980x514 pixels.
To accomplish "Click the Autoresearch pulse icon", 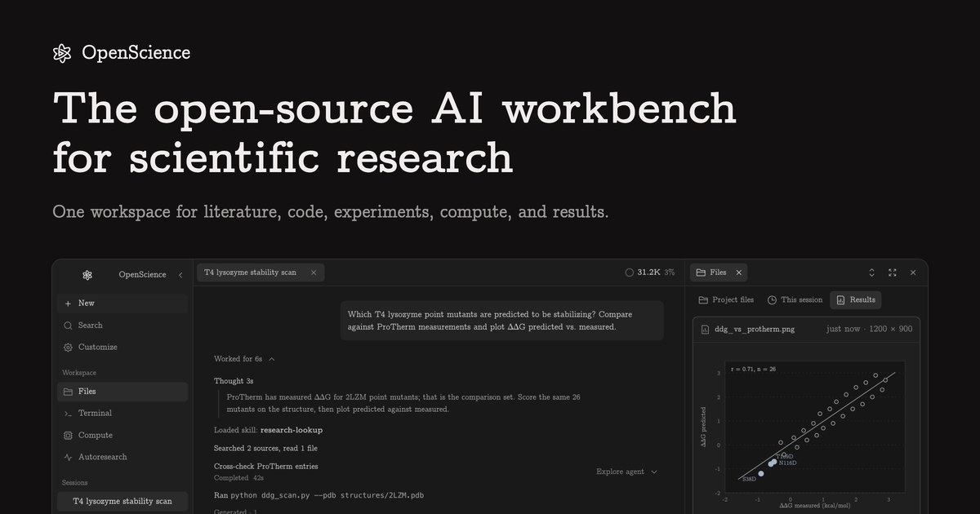I will [x=69, y=458].
